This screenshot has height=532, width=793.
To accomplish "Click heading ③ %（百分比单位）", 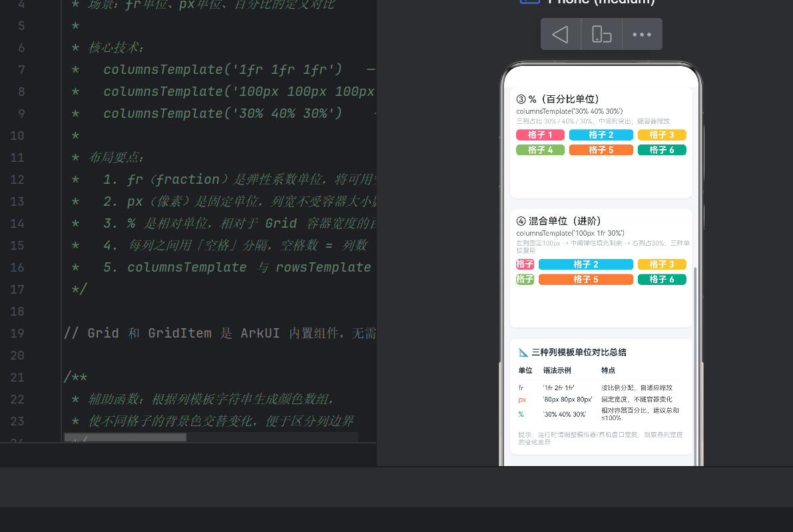I will click(x=558, y=99).
